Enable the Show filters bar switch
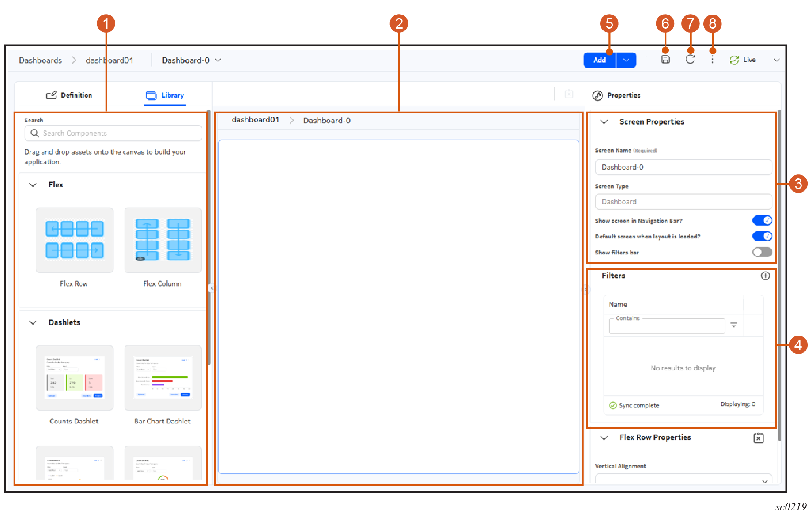 pyautogui.click(x=762, y=252)
